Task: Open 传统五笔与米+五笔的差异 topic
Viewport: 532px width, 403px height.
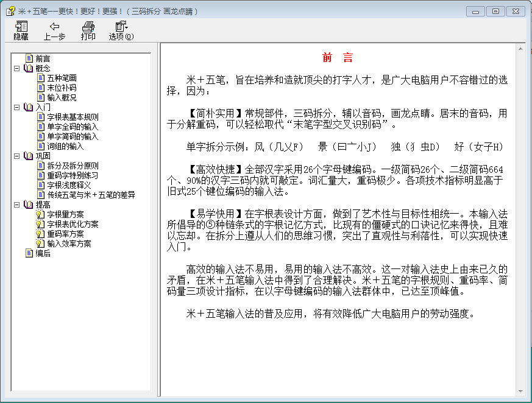Action: pos(91,195)
